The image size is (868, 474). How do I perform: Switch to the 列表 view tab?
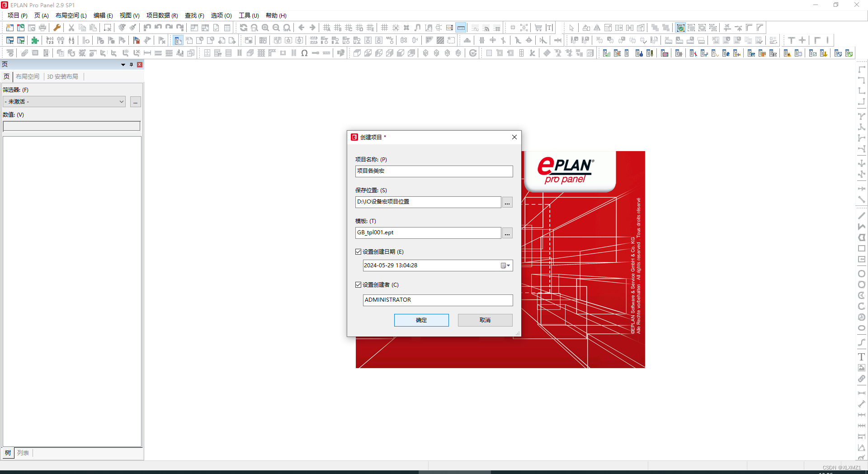23,453
